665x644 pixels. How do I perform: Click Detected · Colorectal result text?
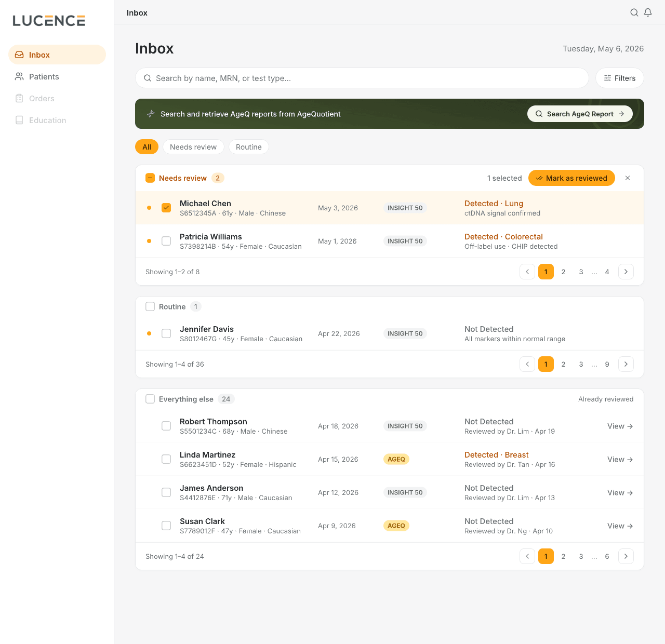coord(503,236)
